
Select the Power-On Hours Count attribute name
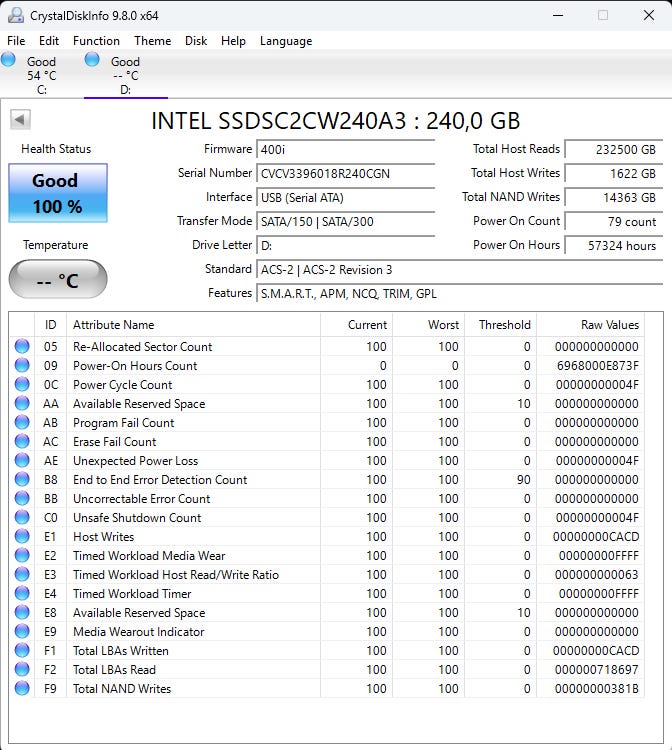click(135, 365)
